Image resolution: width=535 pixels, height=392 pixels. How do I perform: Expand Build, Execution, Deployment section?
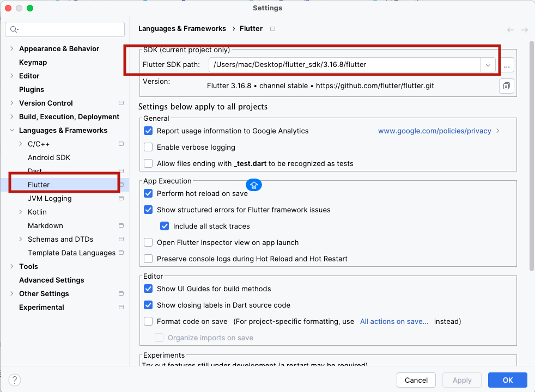[12, 117]
